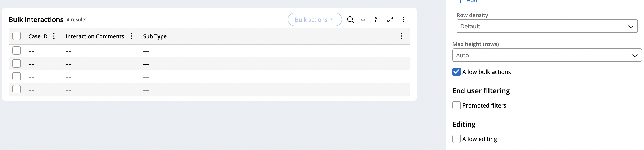
Task: Click the search icon in table toolbar
Action: coord(350,19)
